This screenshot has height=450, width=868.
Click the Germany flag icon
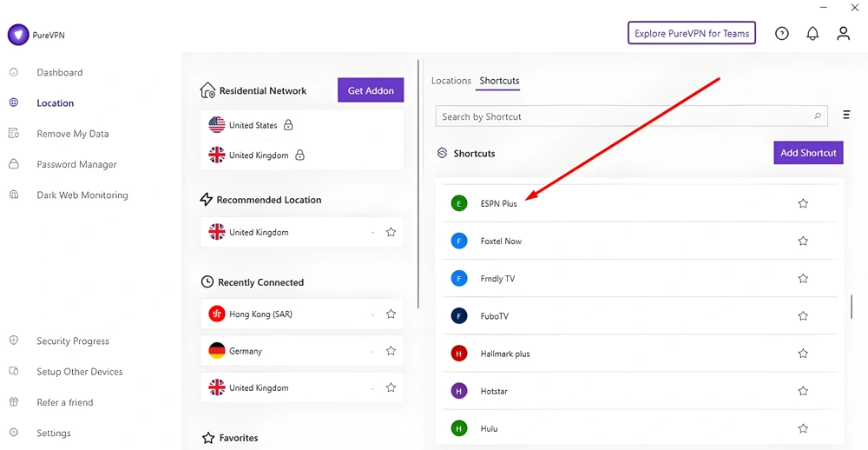pyautogui.click(x=216, y=351)
